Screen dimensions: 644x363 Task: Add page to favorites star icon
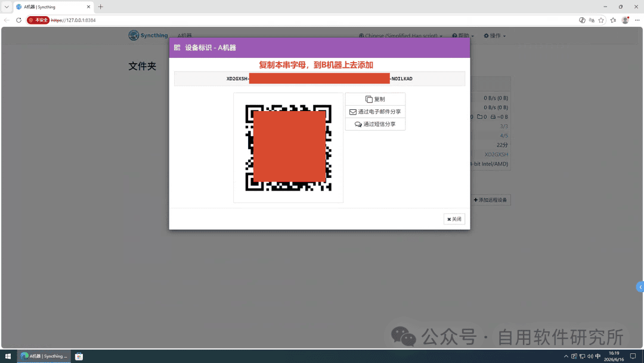(x=601, y=20)
